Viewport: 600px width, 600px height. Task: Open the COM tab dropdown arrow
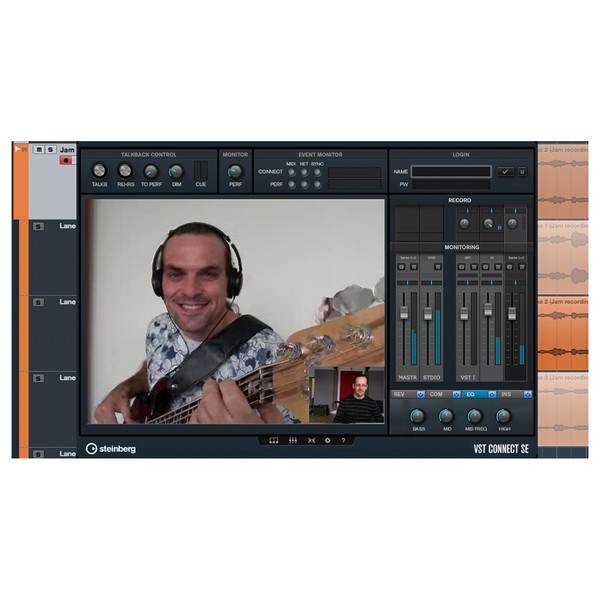pyautogui.click(x=456, y=394)
